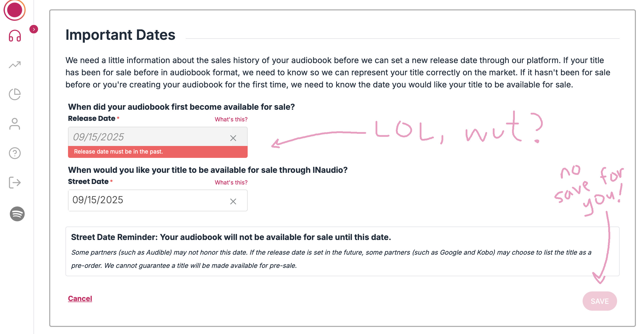644x334 pixels.
Task: Open "What's this?" next to Street Date
Action: click(x=231, y=182)
